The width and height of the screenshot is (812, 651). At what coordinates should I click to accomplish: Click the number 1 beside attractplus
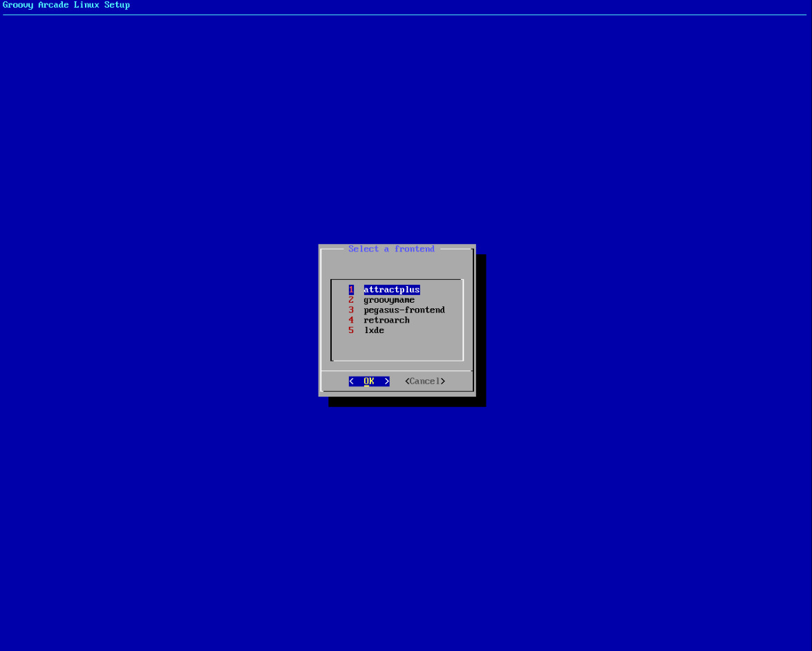coord(350,290)
